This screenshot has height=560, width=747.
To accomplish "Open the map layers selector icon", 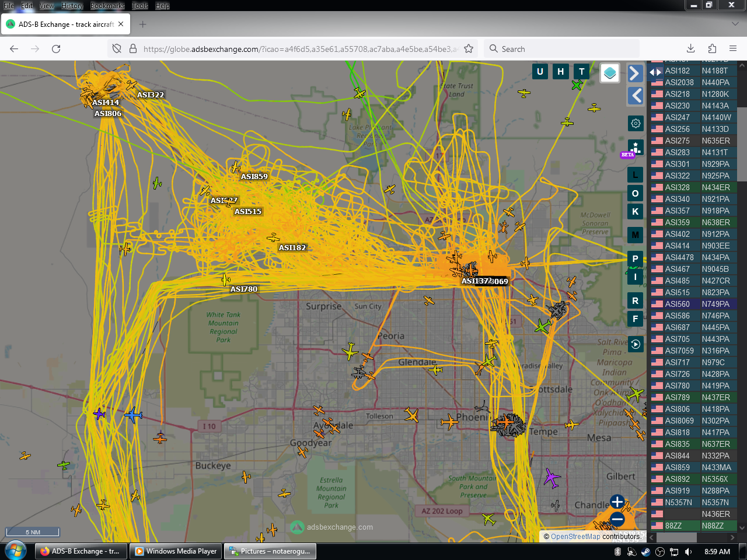I will coord(610,73).
